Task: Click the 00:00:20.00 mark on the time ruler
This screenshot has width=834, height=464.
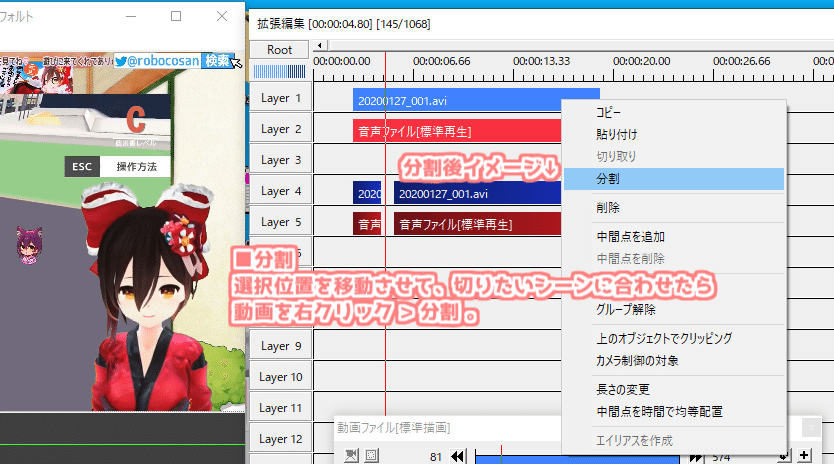Action: 641,61
